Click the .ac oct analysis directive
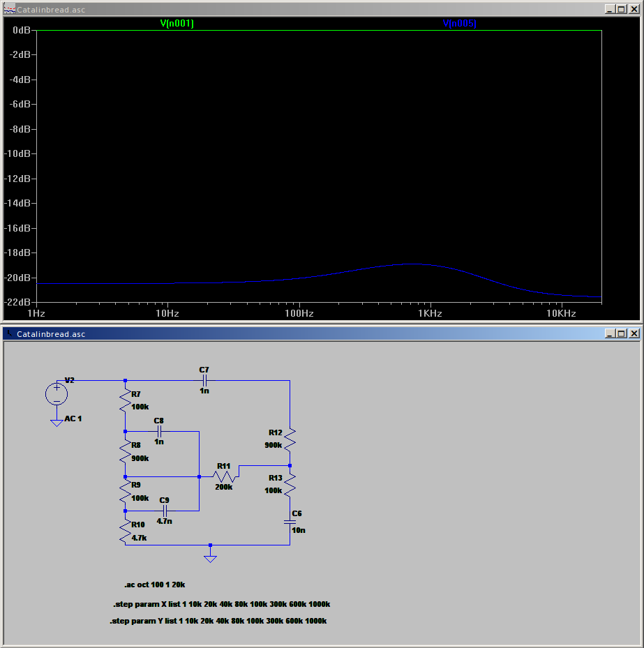Screen dimensions: 644x648 154,584
